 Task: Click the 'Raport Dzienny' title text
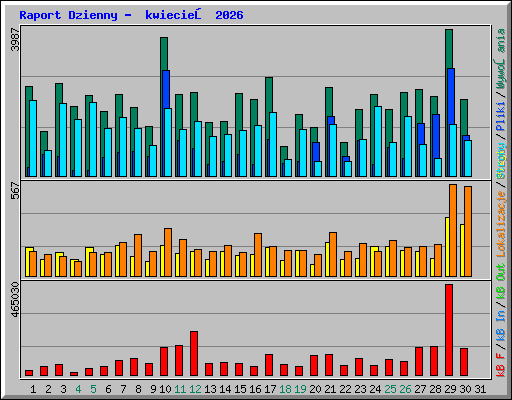[x=68, y=15]
